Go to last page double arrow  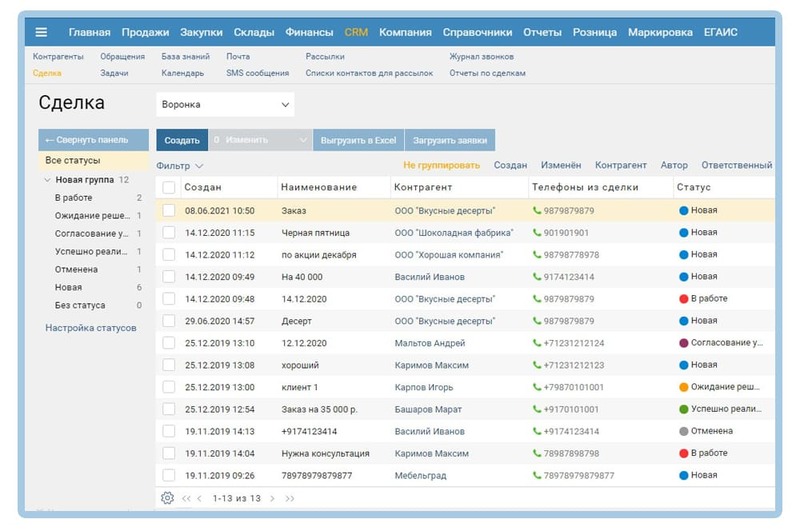(290, 498)
